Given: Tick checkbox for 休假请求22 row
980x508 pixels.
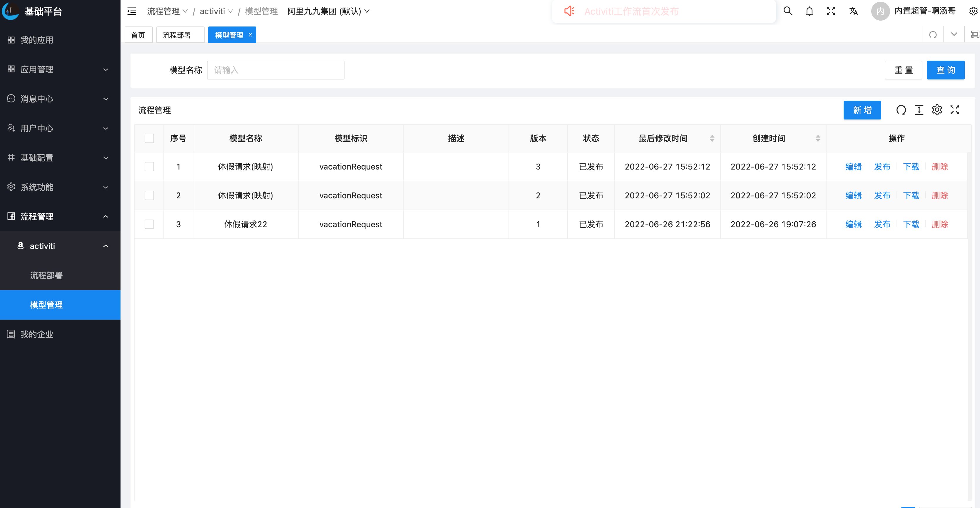Looking at the screenshot, I should click(149, 224).
